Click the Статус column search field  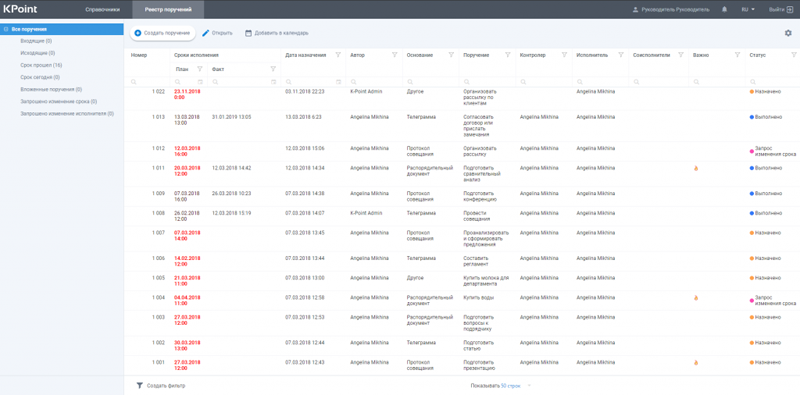tap(772, 82)
